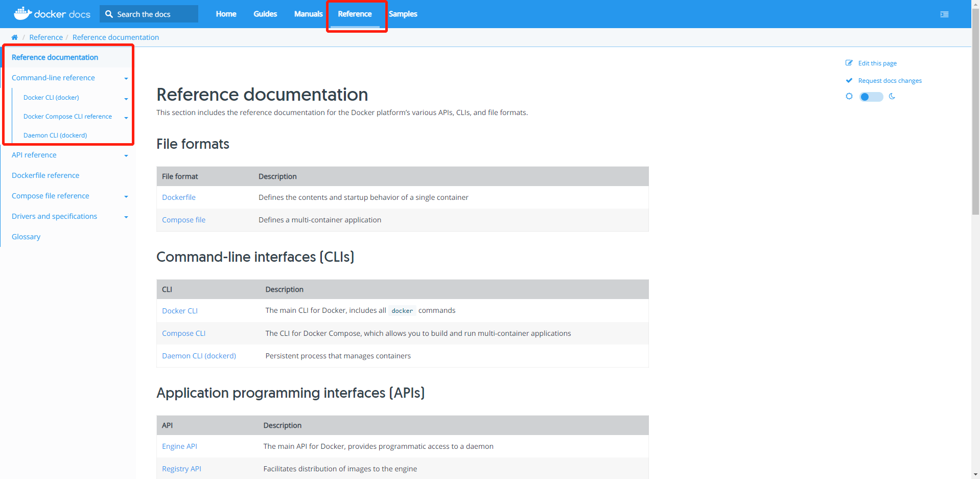Expand Drivers and specifications arrow
The image size is (980, 479).
[126, 217]
